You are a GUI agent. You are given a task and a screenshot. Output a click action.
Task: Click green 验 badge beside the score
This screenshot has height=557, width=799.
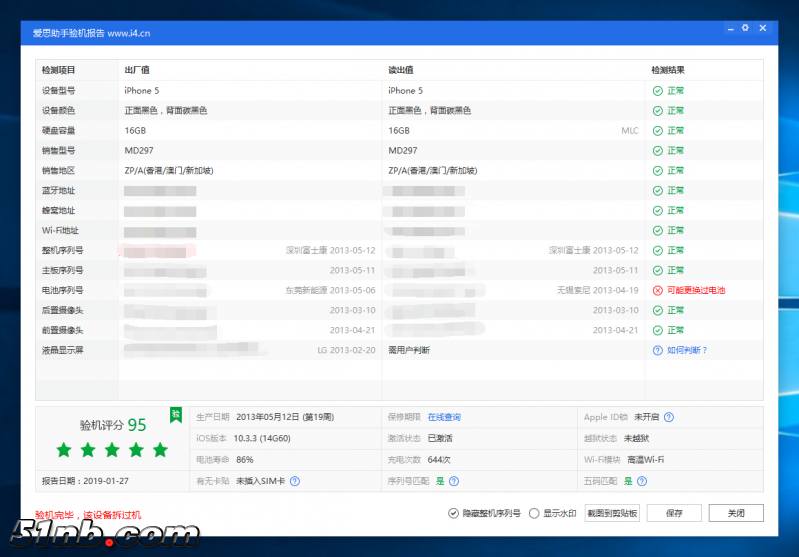click(x=175, y=414)
